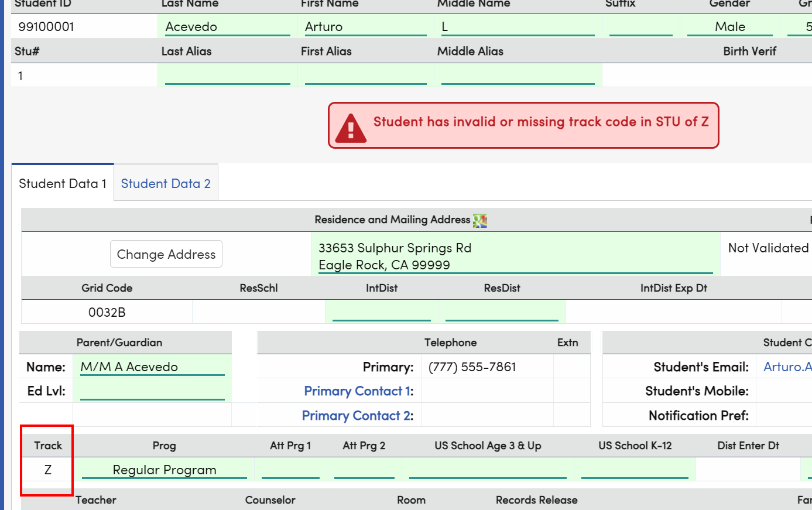Image resolution: width=812 pixels, height=510 pixels.
Task: Click the Counselor label
Action: 270,500
